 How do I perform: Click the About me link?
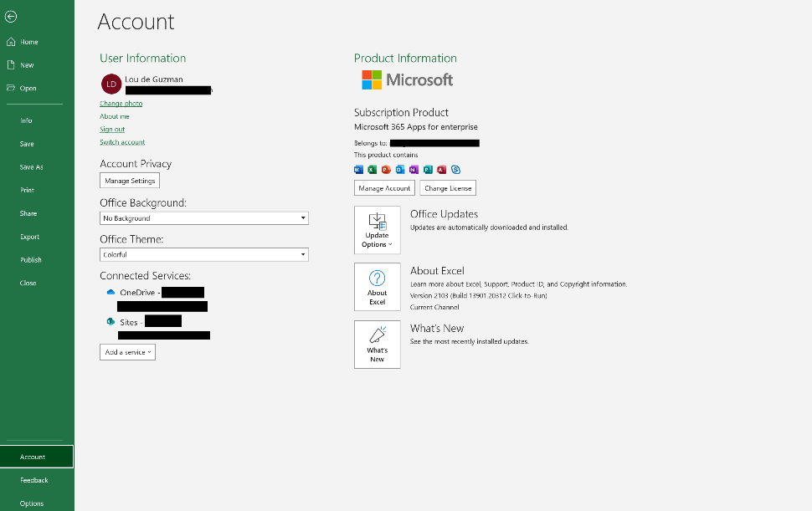coord(115,116)
